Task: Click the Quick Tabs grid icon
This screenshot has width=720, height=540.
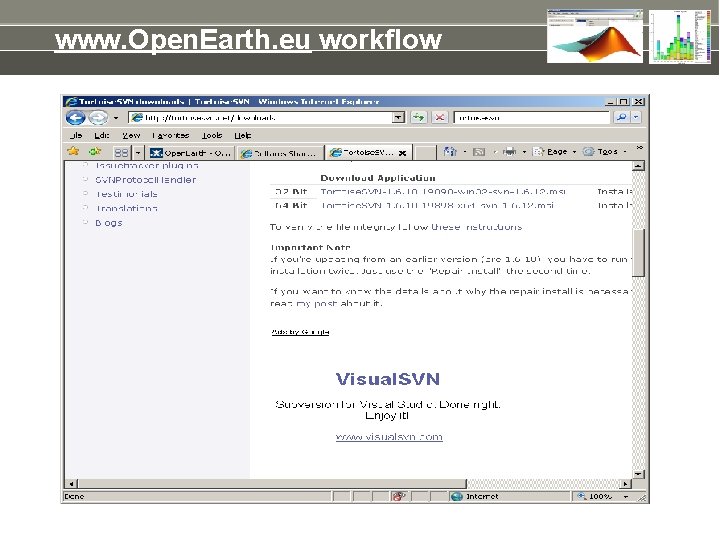Action: (x=121, y=152)
